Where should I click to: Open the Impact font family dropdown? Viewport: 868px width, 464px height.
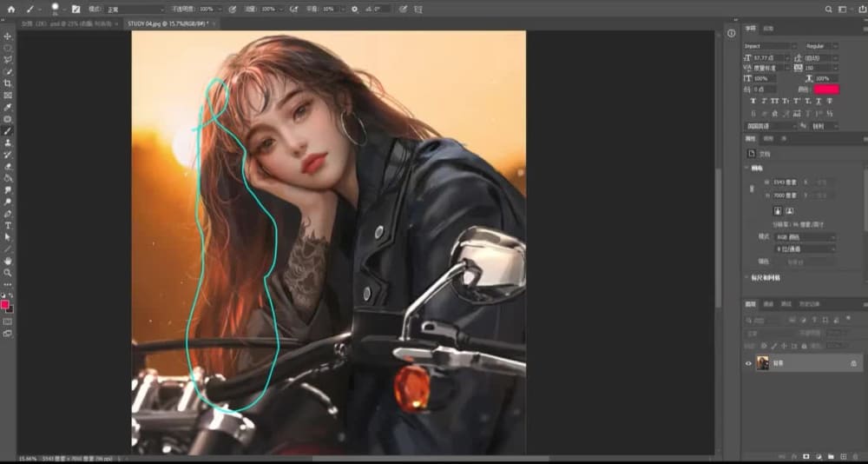[x=770, y=46]
